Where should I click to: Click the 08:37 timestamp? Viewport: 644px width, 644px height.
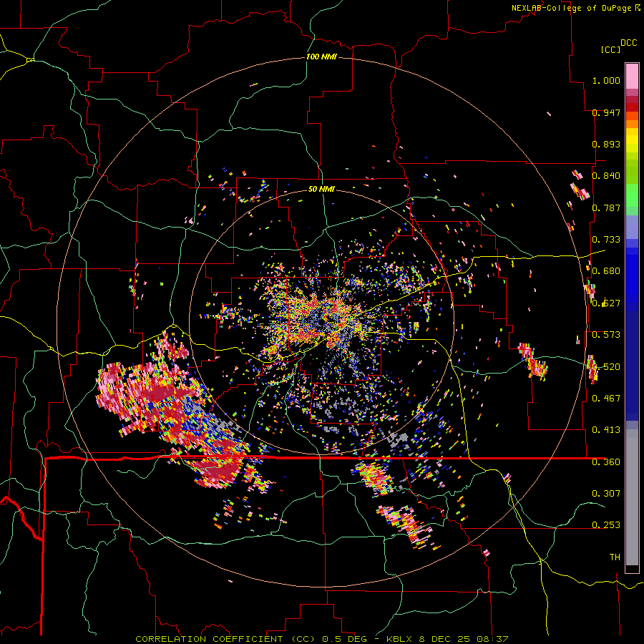[492, 639]
